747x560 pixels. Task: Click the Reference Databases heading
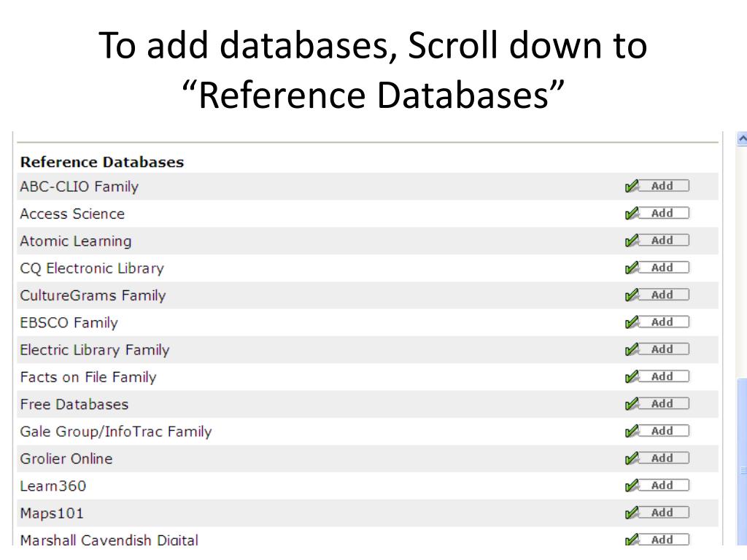coord(102,162)
